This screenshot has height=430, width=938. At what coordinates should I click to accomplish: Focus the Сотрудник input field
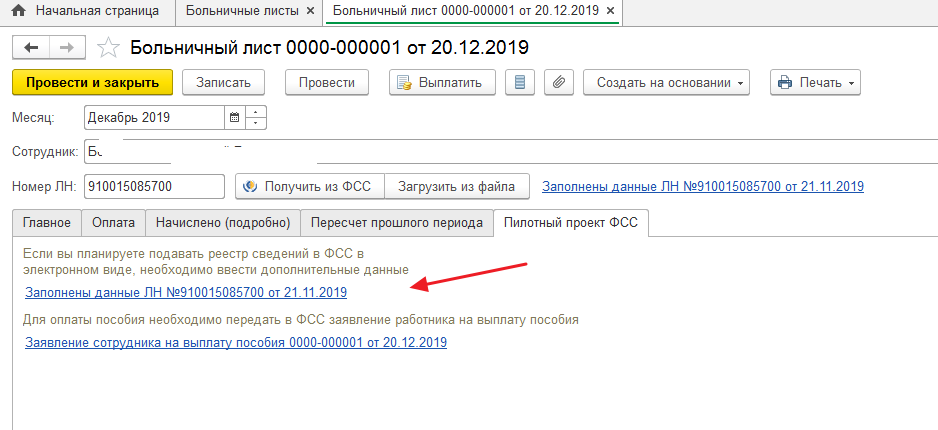[511, 152]
